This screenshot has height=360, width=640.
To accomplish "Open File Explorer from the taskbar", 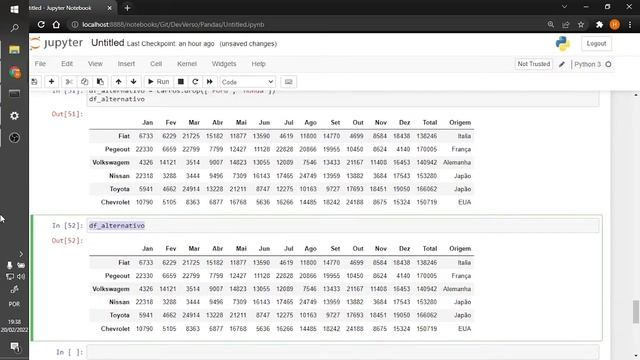I will [x=14, y=50].
